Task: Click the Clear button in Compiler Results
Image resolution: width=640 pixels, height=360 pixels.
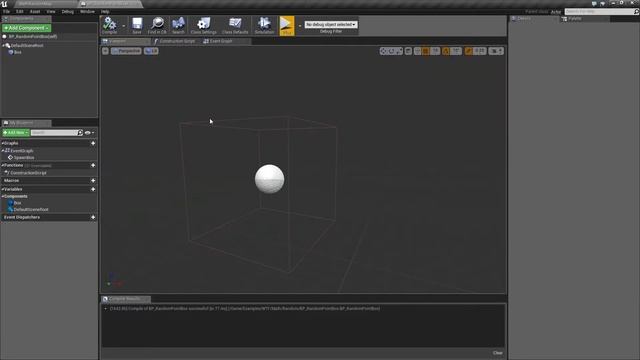Action: coord(498,353)
